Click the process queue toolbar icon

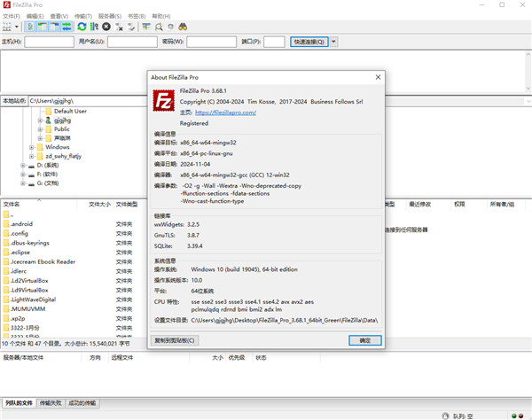point(94,27)
